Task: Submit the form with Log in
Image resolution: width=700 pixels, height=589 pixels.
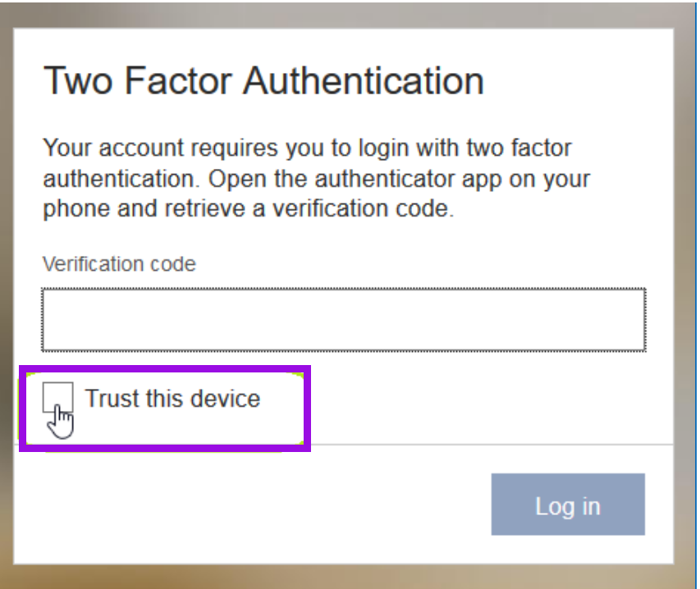Action: [568, 505]
